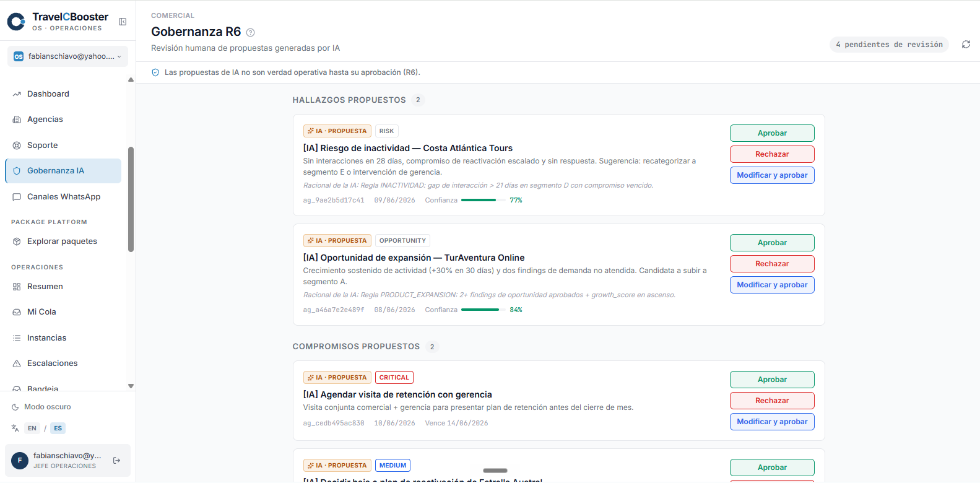980x483 pixels.
Task: Click the Gobernanza IA shield icon
Action: [x=17, y=171]
